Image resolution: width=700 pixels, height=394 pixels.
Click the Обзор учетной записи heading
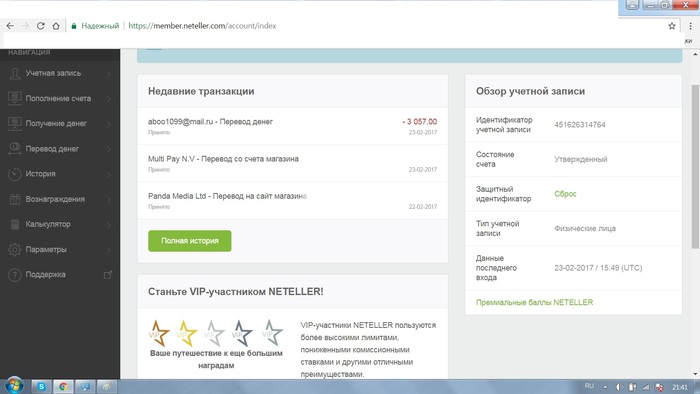click(x=530, y=91)
